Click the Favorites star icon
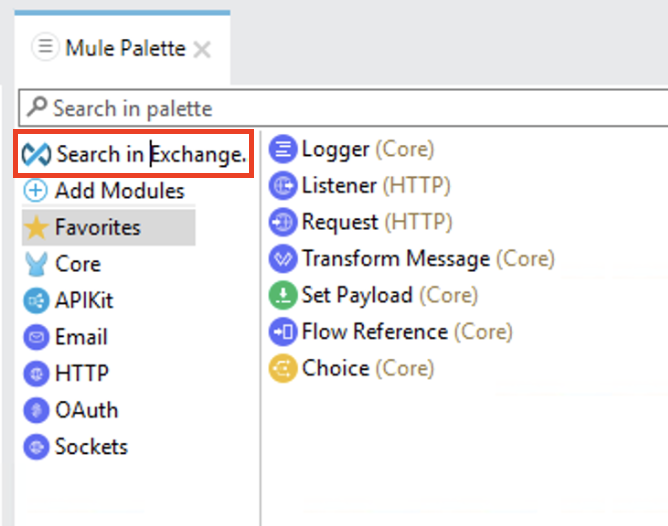 point(36,227)
